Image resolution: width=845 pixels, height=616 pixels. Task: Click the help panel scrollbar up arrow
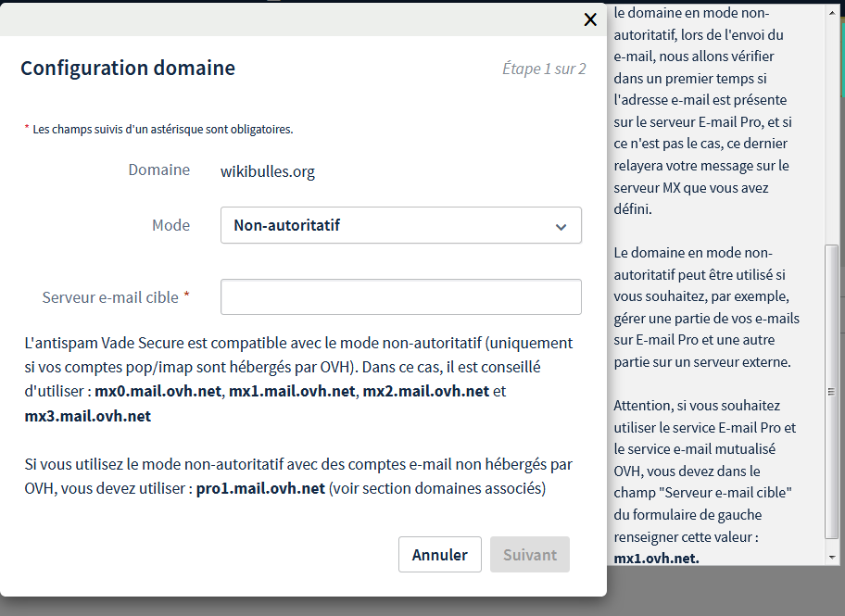click(x=831, y=13)
